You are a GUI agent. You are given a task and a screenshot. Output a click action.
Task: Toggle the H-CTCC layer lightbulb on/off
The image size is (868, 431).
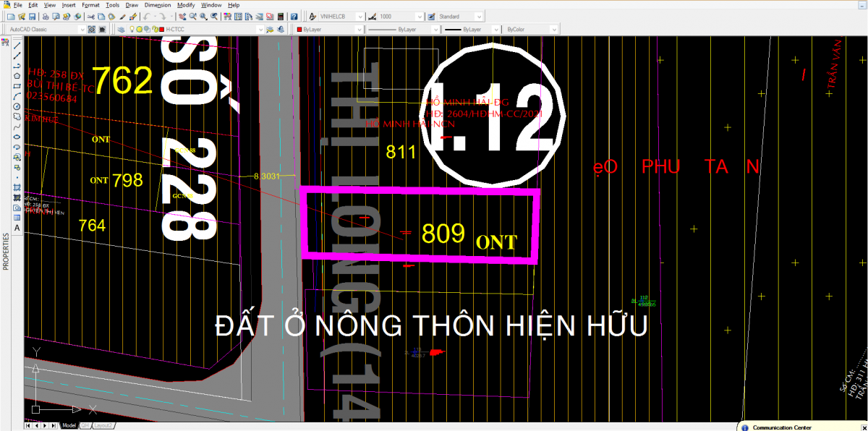click(x=132, y=30)
